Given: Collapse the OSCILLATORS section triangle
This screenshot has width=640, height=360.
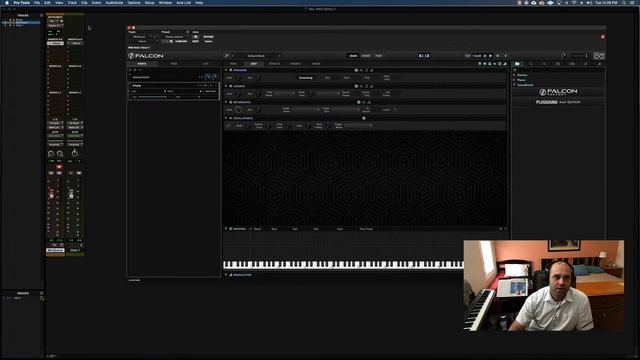Looking at the screenshot, I should [226, 118].
